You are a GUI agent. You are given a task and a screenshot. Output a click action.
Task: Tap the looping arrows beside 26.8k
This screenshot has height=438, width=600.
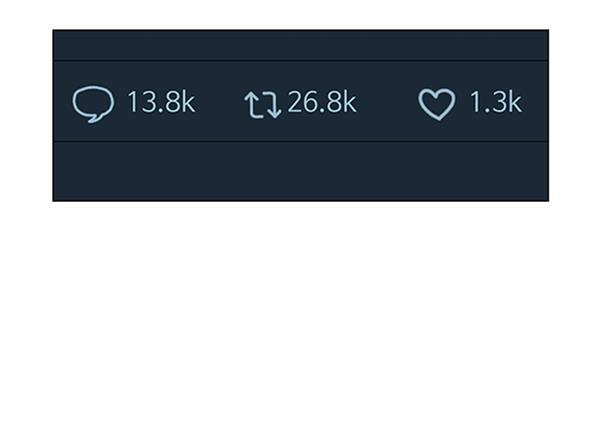(x=263, y=104)
